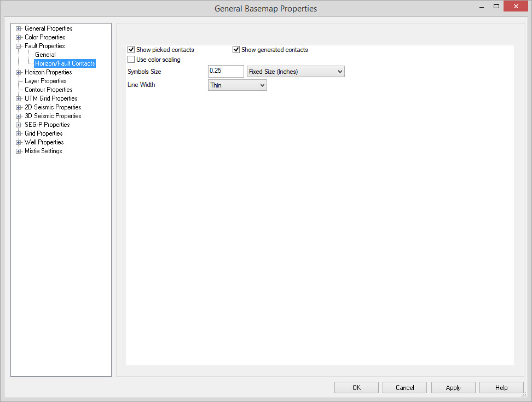Select General under Fault Properties
532x402 pixels.
point(45,55)
